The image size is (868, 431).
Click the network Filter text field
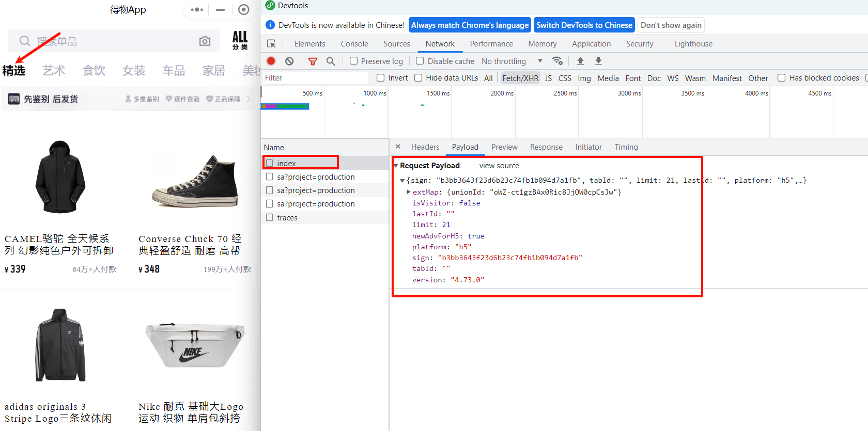315,78
